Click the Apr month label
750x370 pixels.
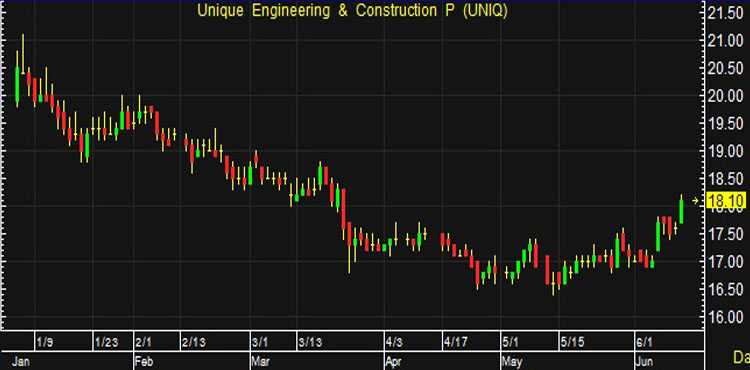(x=393, y=362)
